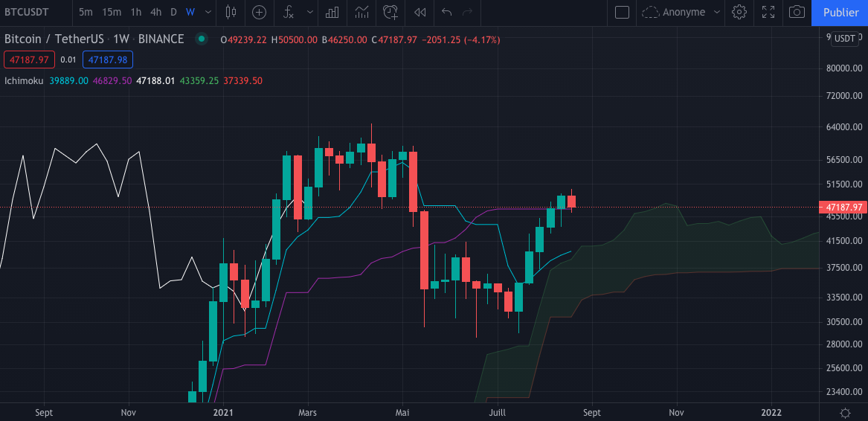Start bar replay with the rewind icon
Image resolution: width=868 pixels, height=421 pixels.
(x=420, y=12)
